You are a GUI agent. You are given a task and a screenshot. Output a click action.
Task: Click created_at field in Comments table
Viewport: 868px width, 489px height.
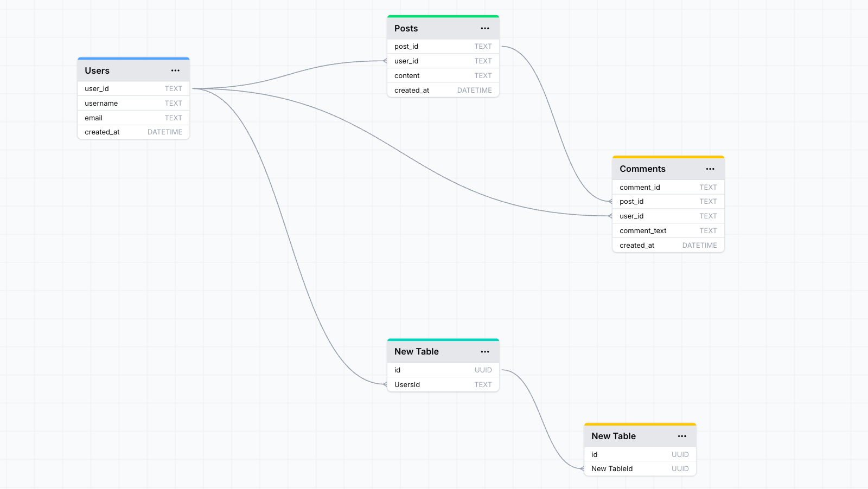click(668, 245)
